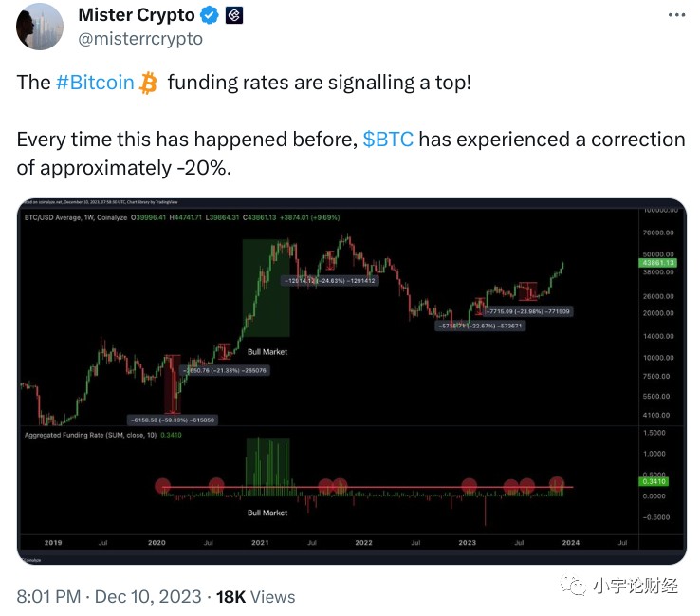The height and width of the screenshot is (616, 700).
Task: Click the blue verified checkmark badge
Action: 209,15
